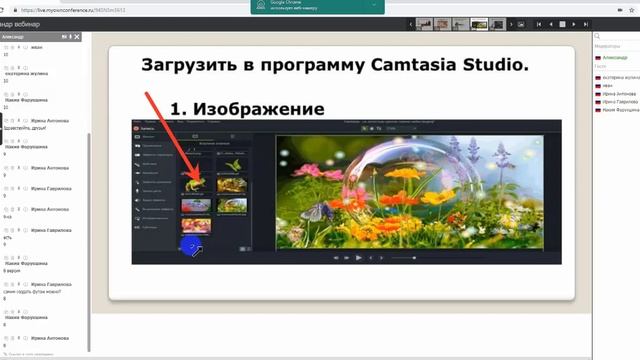Select the highlighted fourth slide thumbnail
Viewport: 640px width, 360px height.
click(479, 24)
